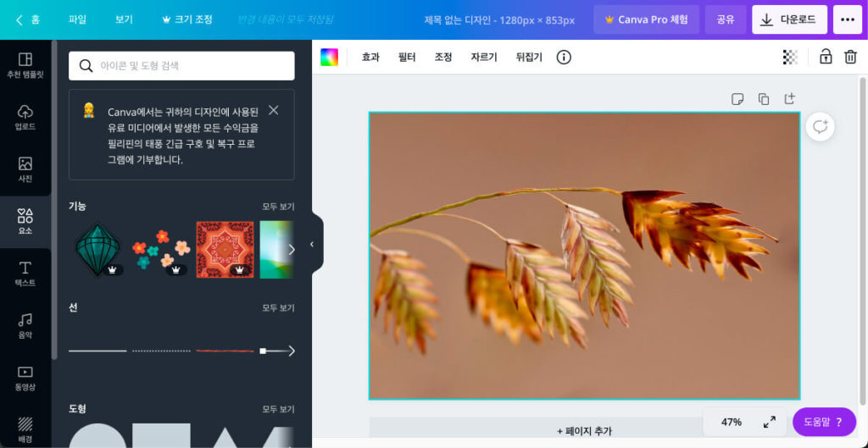Open the 47% zoom level control
868x448 pixels.
pyautogui.click(x=732, y=422)
